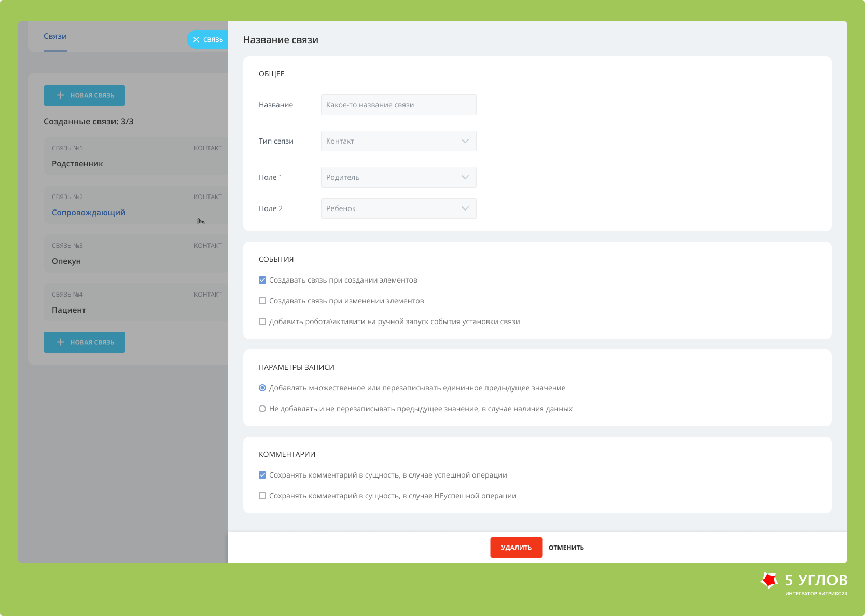The height and width of the screenshot is (616, 865).
Task: Enable Создавать связь при изменении элементов
Action: [x=262, y=301]
